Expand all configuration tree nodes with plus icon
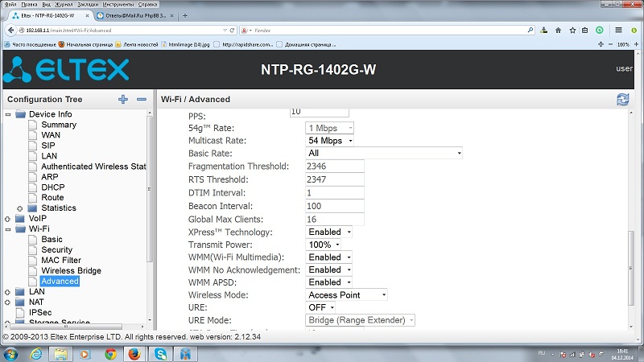The image size is (644, 362). click(123, 99)
